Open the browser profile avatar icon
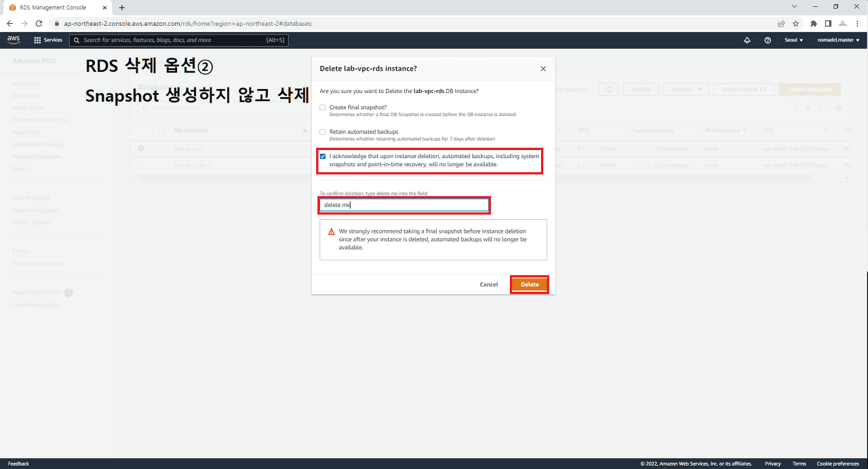Screen dimensions: 868x469 click(x=843, y=23)
